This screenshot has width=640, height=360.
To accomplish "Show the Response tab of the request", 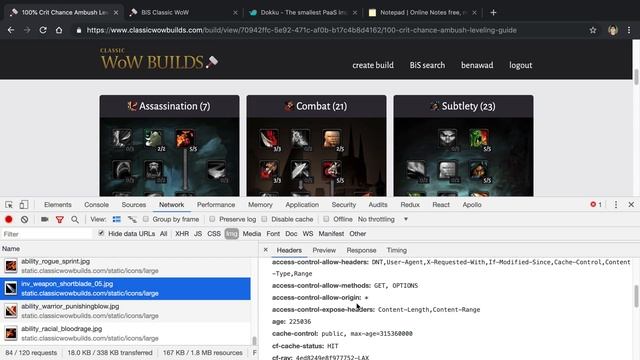I will click(361, 250).
